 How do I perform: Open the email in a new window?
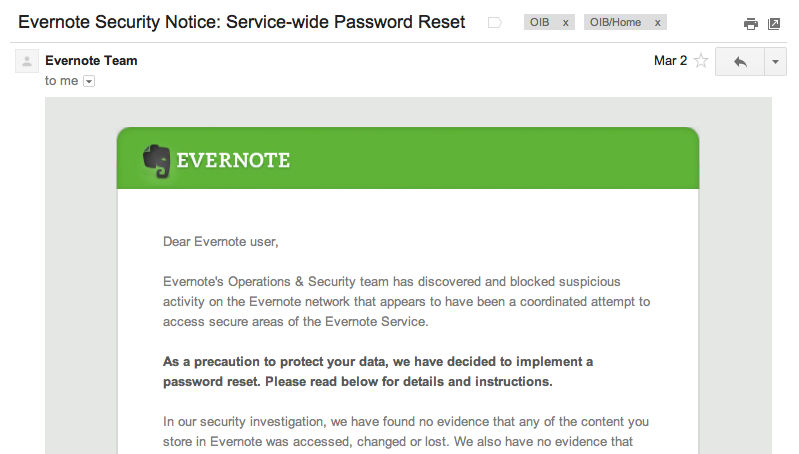pyautogui.click(x=774, y=23)
